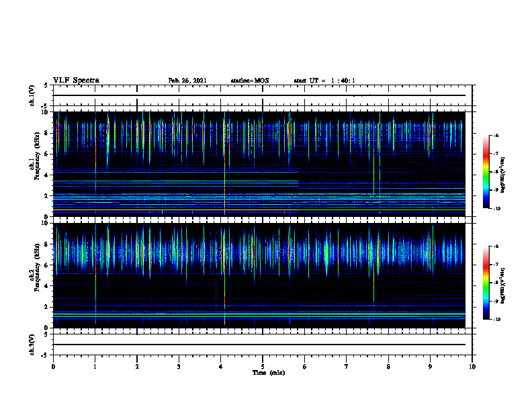Click the "8" kHz tick on ch.1 spectrogram
The width and height of the screenshot is (532, 411).
pos(46,133)
